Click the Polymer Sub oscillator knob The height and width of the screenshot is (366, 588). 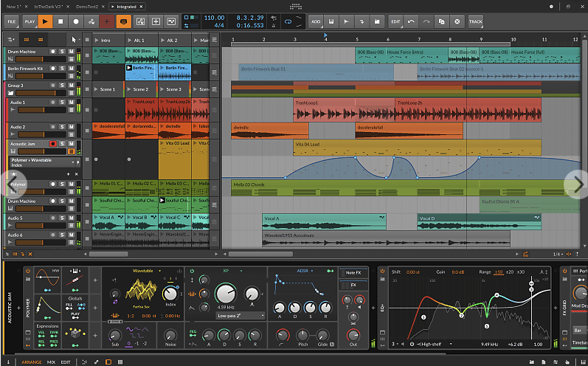(115, 335)
